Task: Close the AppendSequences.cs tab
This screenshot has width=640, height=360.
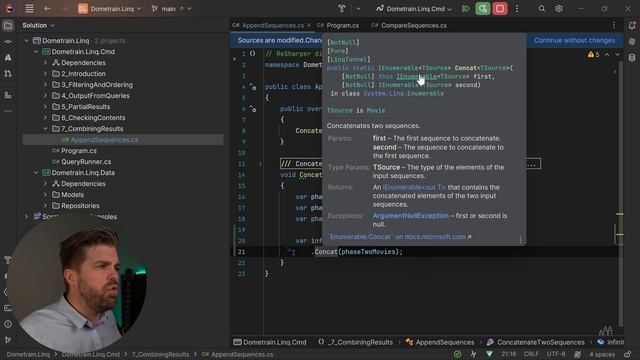Action: click(309, 25)
